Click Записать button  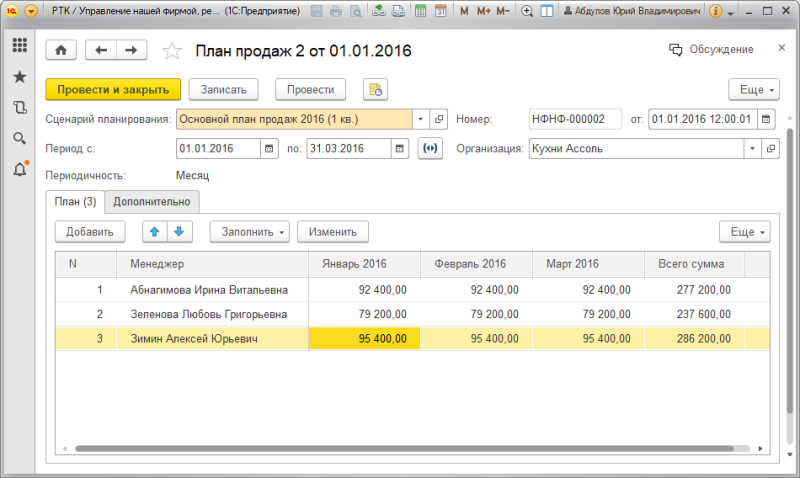[x=223, y=89]
